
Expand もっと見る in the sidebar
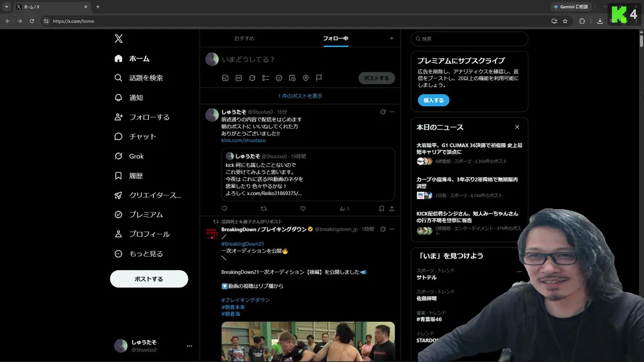138,253
